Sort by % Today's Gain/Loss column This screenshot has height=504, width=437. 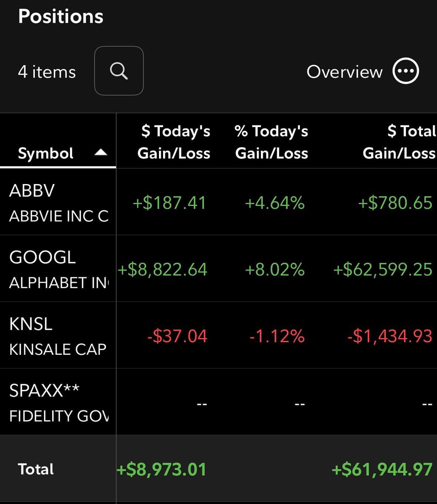272,142
